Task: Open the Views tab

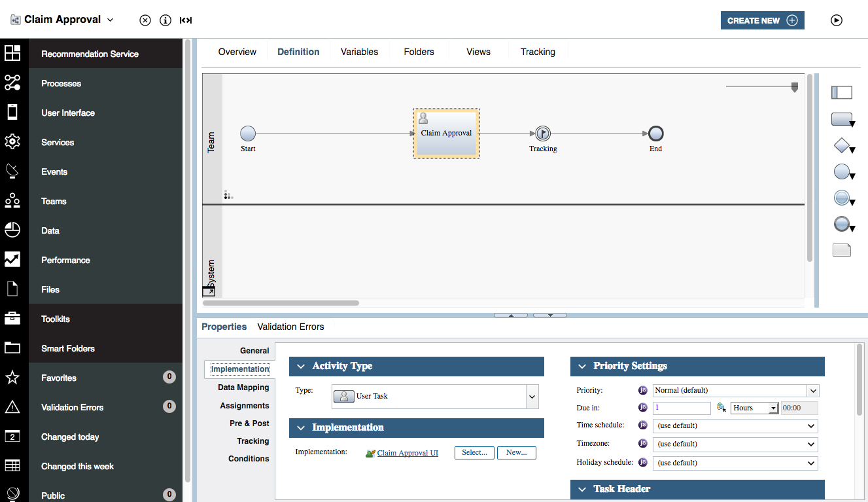Action: [478, 52]
